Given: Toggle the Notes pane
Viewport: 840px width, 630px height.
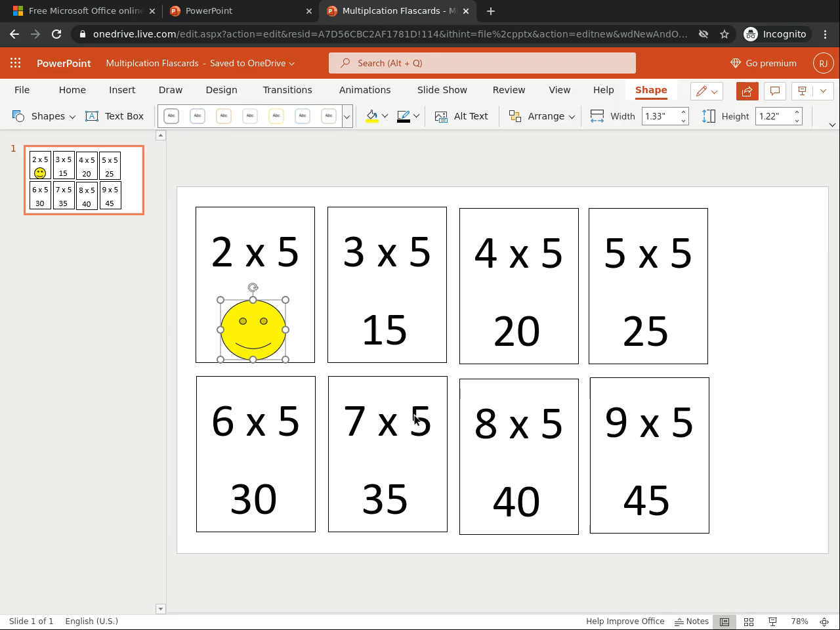Looking at the screenshot, I should coord(692,621).
